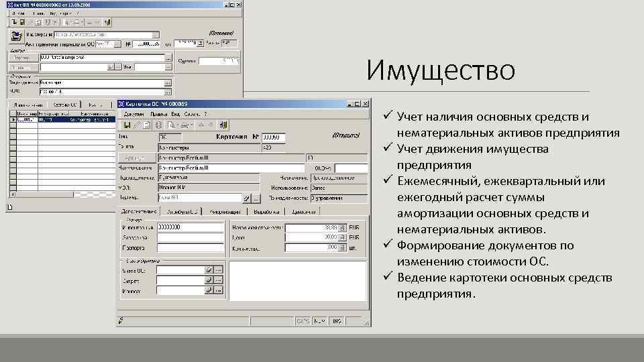Image resolution: width=644 pixels, height=362 pixels.
Task: Click large document icon button in Акт window
Action: 16,36
